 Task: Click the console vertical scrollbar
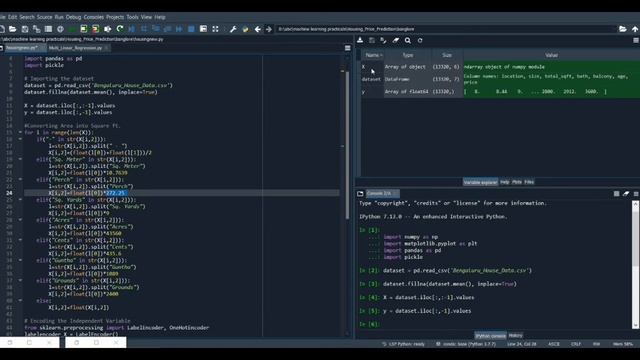(x=636, y=264)
